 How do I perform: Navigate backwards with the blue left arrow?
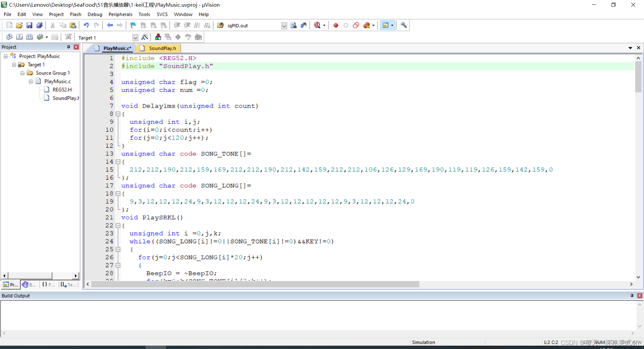[110, 25]
